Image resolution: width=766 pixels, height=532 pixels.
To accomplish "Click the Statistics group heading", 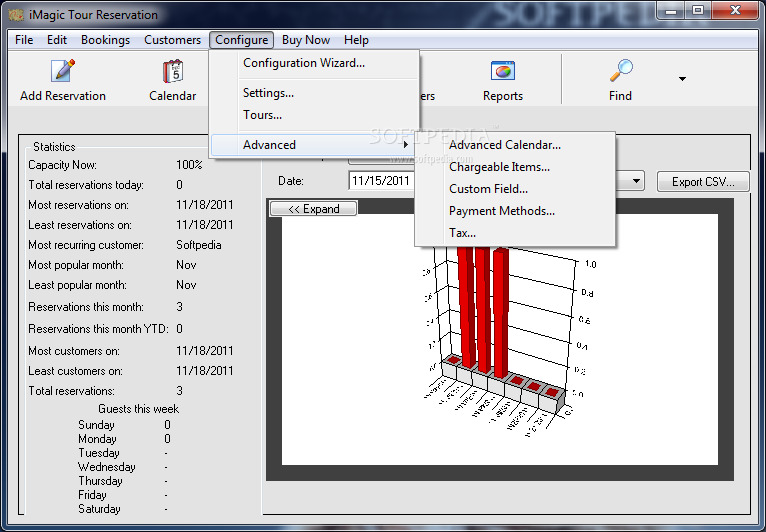I will (x=54, y=147).
